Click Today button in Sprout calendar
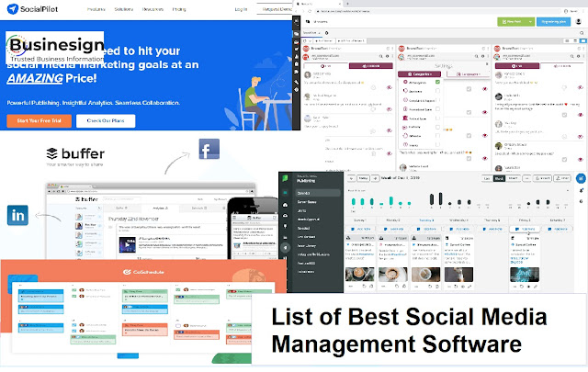Screen dimensions: 588x372 (363, 178)
